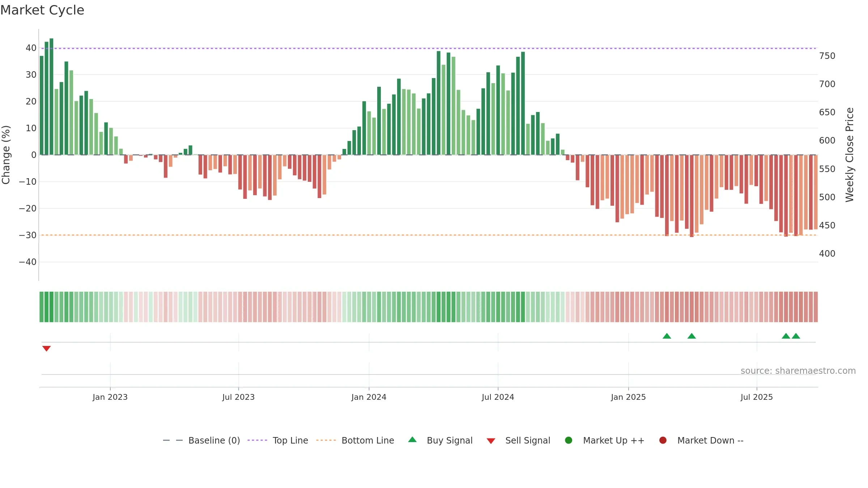Image resolution: width=868 pixels, height=488 pixels.
Task: Click the −30 tick label on left axis
Action: click(28, 235)
